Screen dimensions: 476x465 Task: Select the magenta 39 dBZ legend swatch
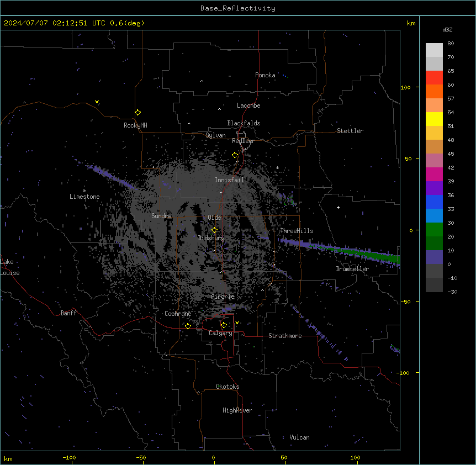(434, 174)
